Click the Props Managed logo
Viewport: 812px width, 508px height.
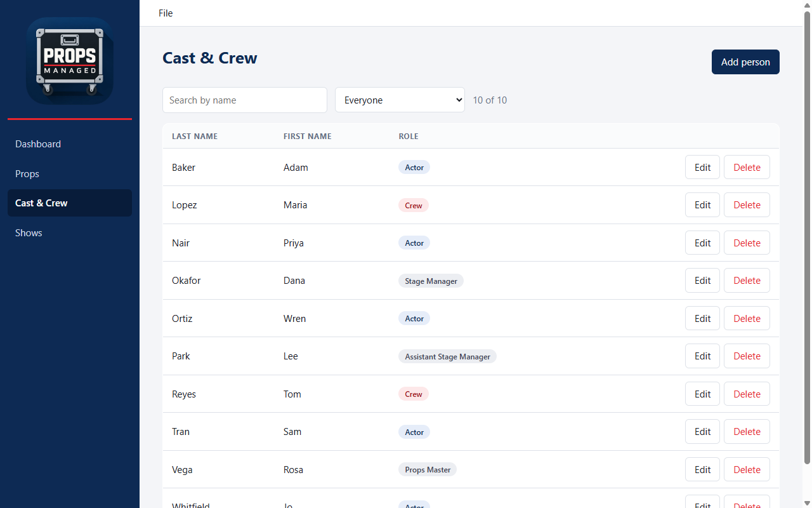(x=70, y=61)
